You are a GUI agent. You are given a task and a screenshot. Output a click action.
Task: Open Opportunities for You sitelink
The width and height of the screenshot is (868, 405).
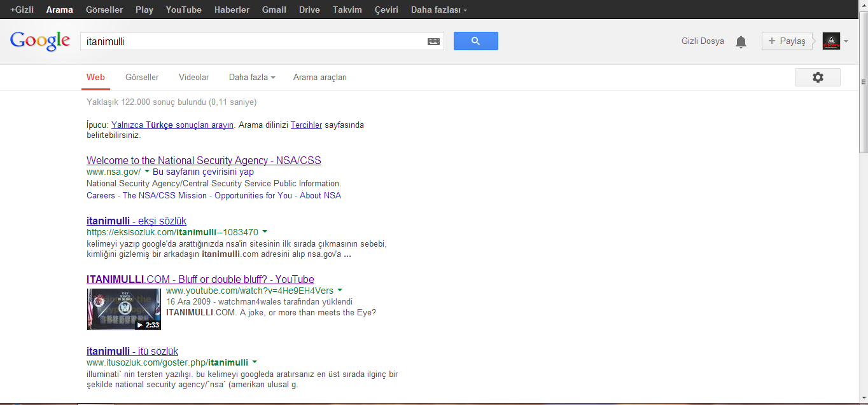coord(253,195)
